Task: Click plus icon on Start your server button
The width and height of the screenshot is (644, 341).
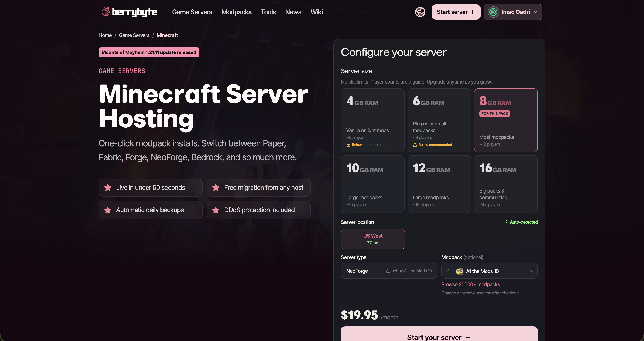Action: pyautogui.click(x=468, y=337)
